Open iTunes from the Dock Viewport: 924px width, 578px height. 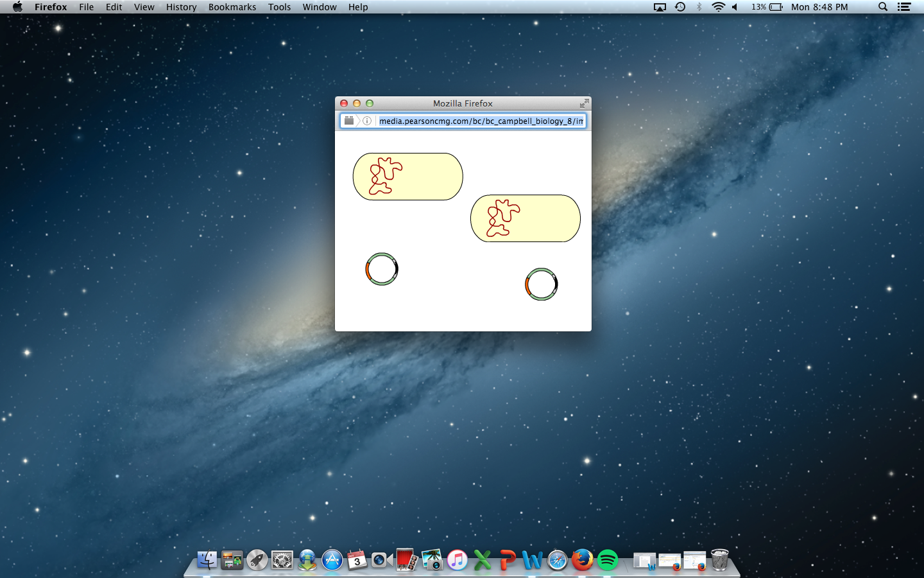(457, 560)
